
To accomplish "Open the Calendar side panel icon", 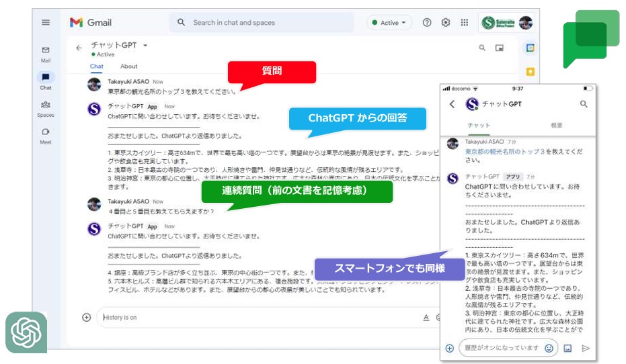I will (x=530, y=48).
